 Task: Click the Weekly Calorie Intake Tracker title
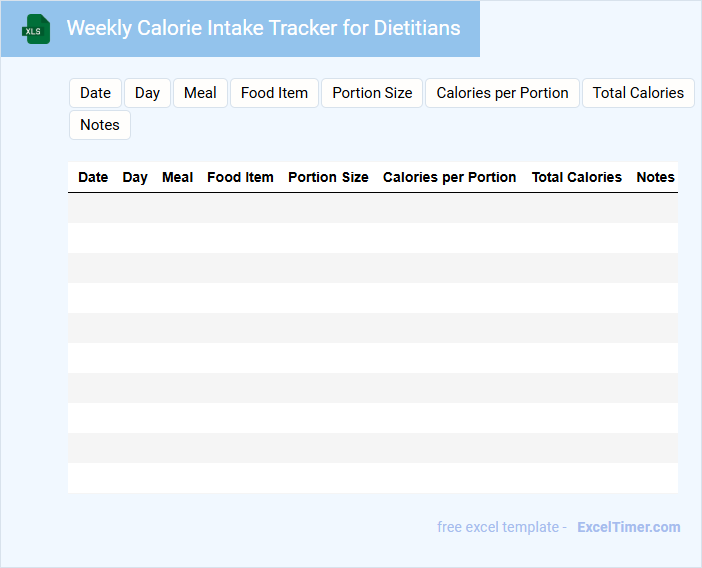[263, 28]
